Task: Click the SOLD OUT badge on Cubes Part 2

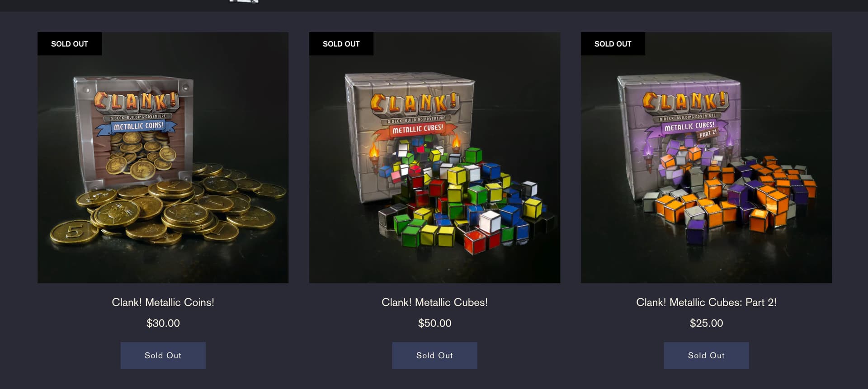Action: tap(613, 44)
